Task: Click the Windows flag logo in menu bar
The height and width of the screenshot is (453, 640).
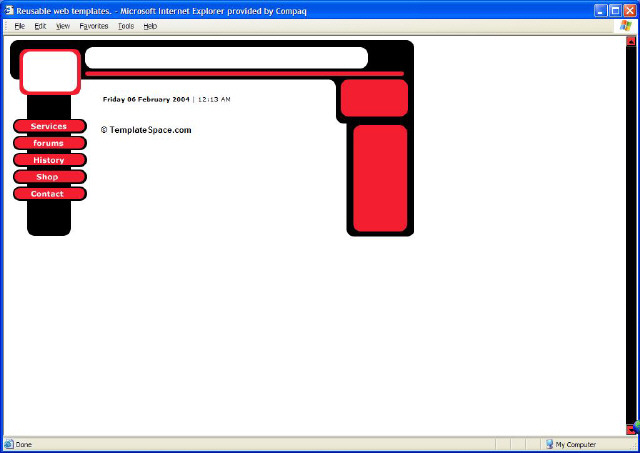Action: pos(626,26)
